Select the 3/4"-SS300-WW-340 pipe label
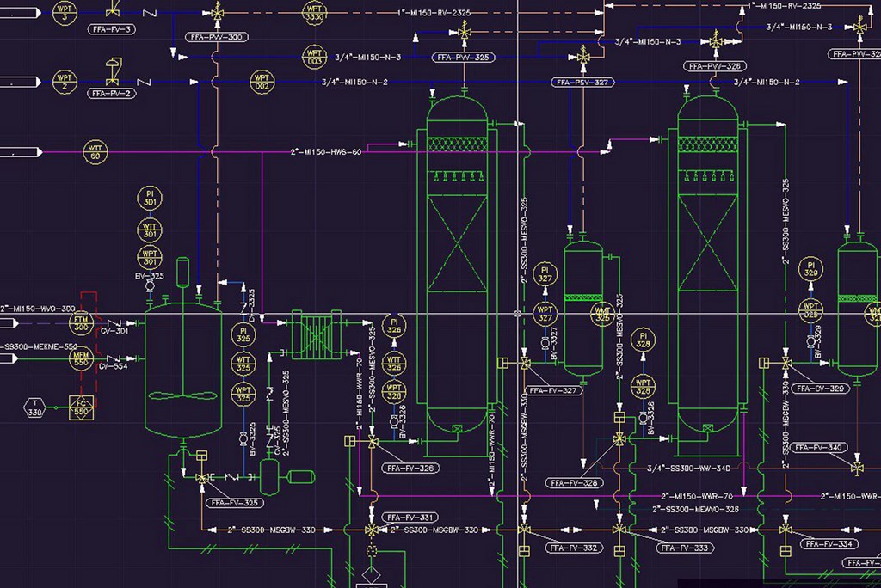This screenshot has height=588, width=881. point(688,469)
